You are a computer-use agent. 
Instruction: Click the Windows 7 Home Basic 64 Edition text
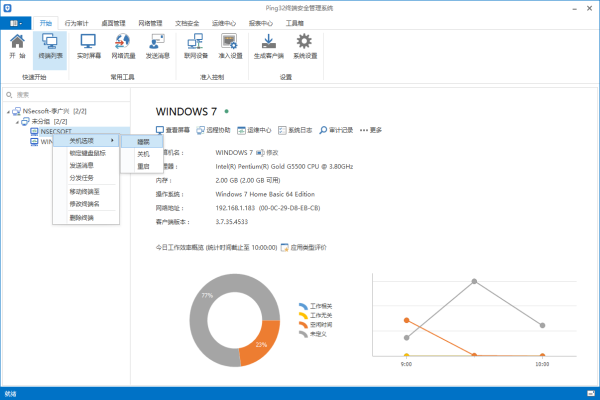click(x=265, y=194)
